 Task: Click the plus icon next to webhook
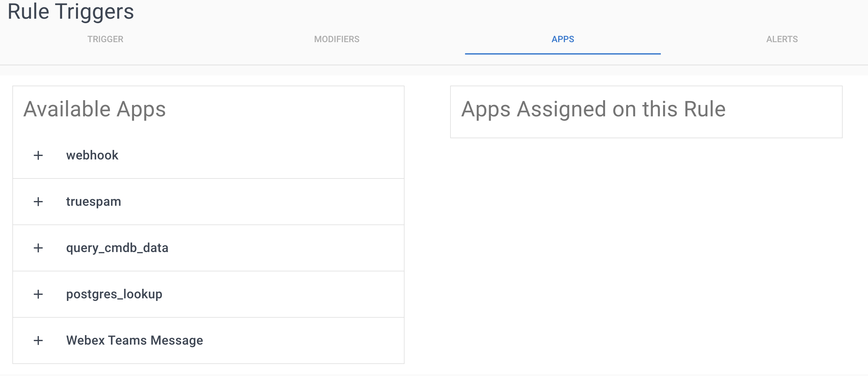click(x=38, y=155)
